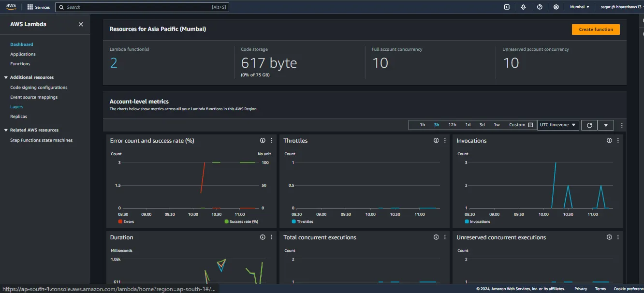
Task: Open the sagar account menu
Action: click(621, 7)
